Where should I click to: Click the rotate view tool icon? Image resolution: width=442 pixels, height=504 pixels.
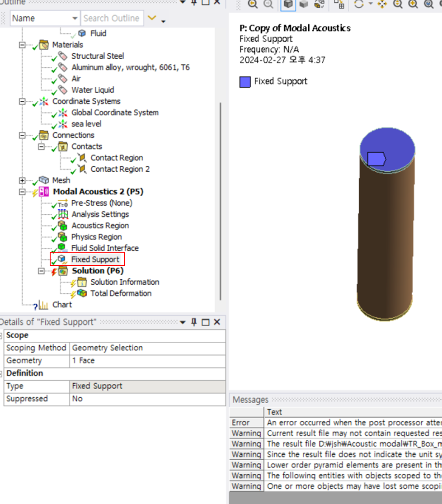[x=359, y=4]
